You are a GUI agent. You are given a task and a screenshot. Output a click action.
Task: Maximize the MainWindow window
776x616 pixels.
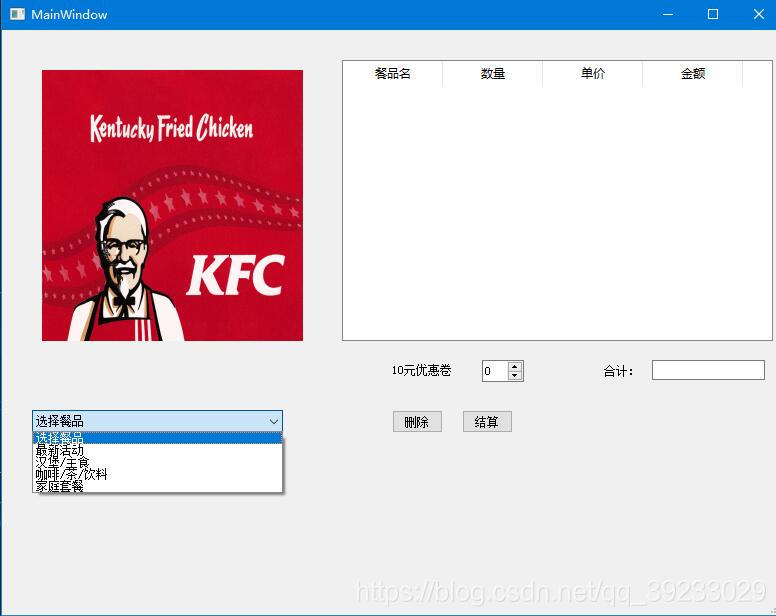tap(713, 14)
